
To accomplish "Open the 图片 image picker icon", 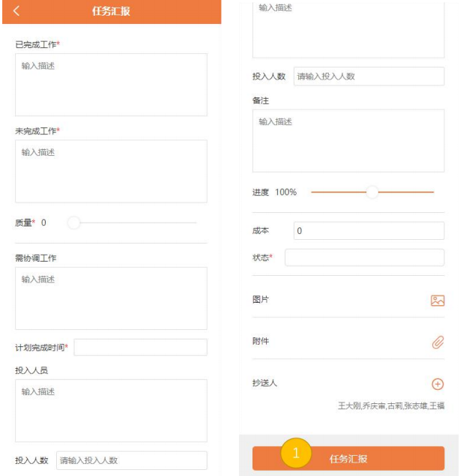I will coord(438,301).
